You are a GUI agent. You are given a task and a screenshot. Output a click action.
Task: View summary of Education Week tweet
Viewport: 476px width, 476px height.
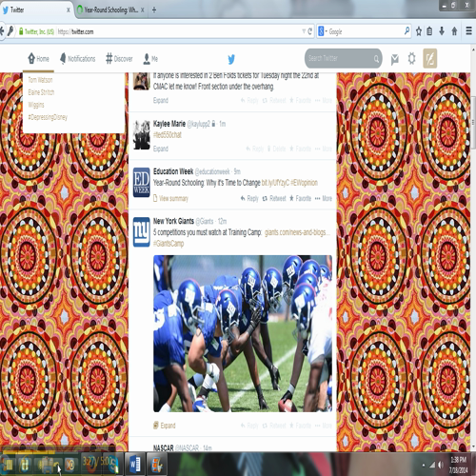[170, 199]
